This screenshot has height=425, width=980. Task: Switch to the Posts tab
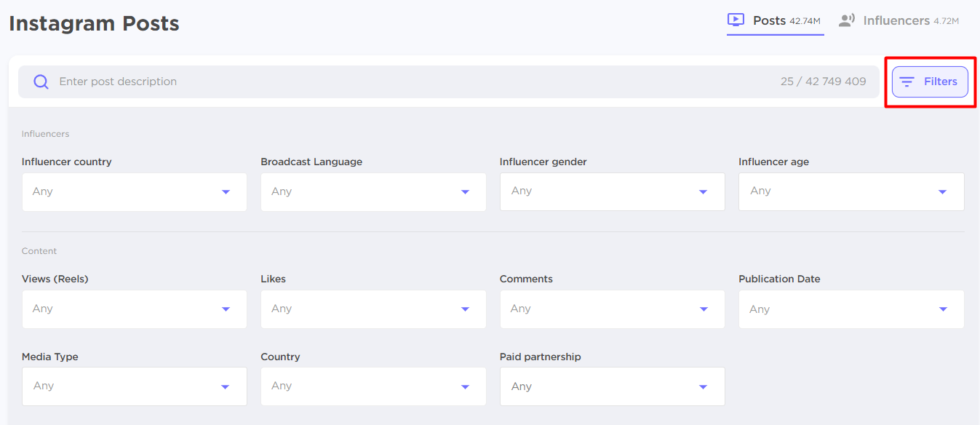click(x=775, y=21)
